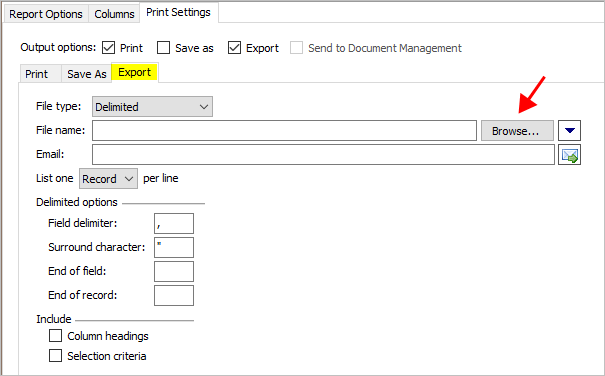The image size is (605, 376).
Task: Enable the Save as output checkbox
Action: click(x=164, y=48)
